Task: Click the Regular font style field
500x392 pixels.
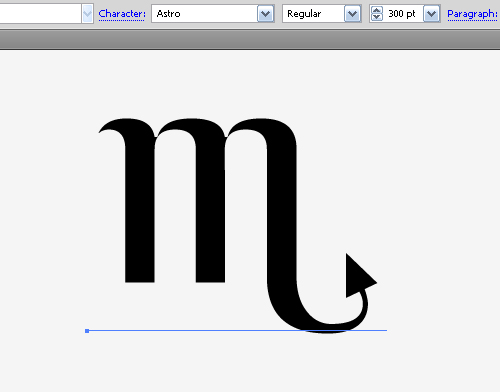Action: pyautogui.click(x=313, y=14)
